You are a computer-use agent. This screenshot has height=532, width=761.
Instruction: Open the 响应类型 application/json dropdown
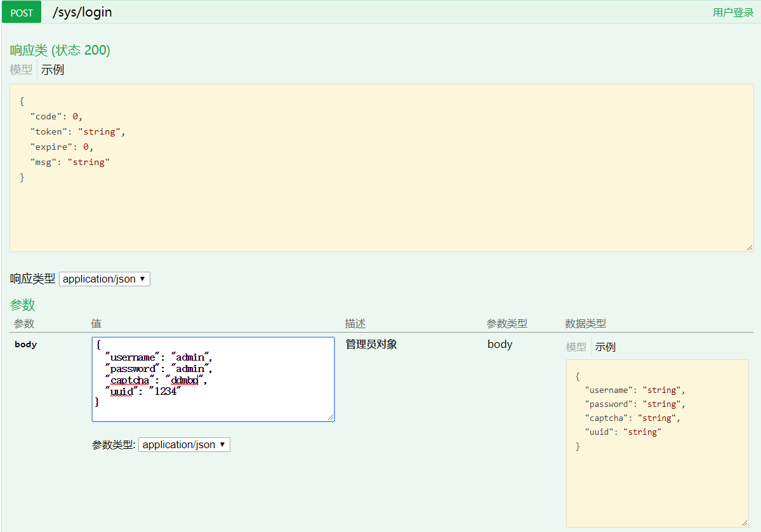[x=105, y=279]
